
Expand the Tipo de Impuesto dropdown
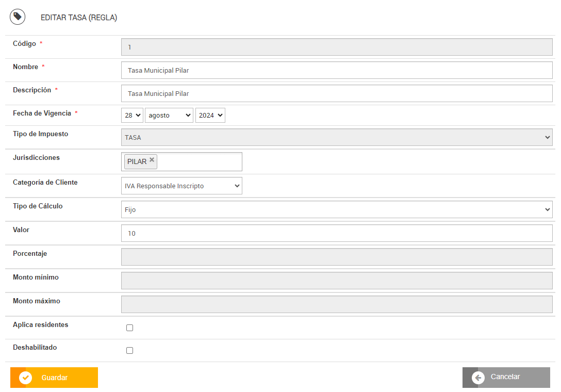pyautogui.click(x=336, y=138)
